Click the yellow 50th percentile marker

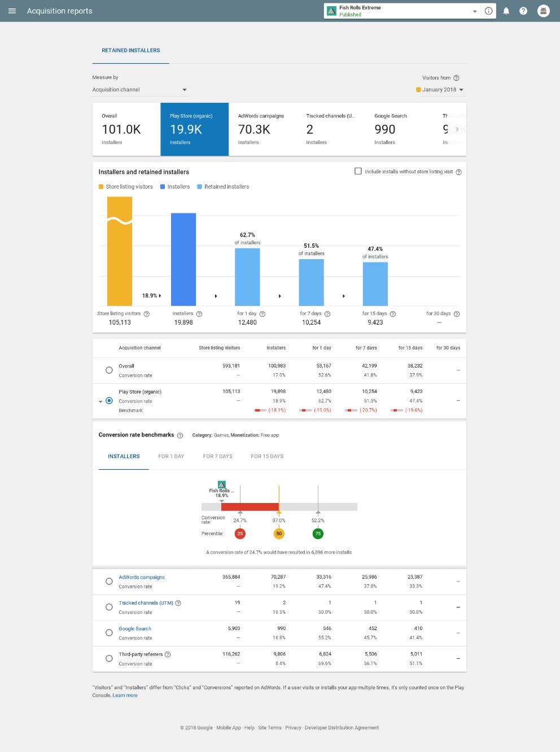[279, 534]
